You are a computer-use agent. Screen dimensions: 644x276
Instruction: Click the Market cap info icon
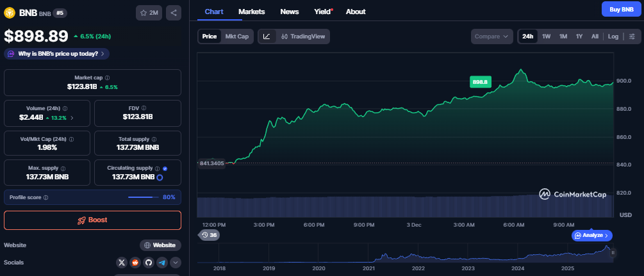107,77
